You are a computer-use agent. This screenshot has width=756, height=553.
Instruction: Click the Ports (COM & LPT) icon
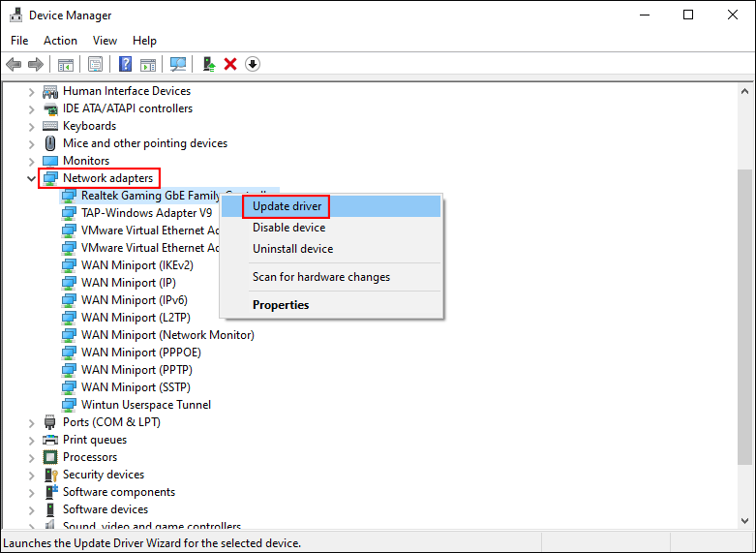50,422
